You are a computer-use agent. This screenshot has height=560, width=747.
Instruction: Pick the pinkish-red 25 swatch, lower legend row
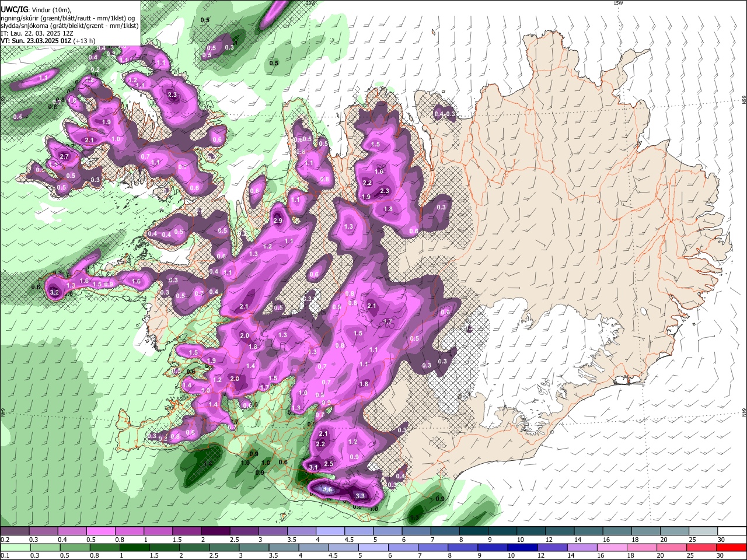click(701, 547)
